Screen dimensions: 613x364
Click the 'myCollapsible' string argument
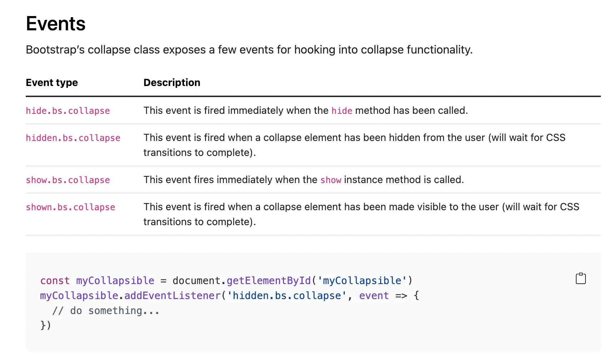pyautogui.click(x=362, y=281)
